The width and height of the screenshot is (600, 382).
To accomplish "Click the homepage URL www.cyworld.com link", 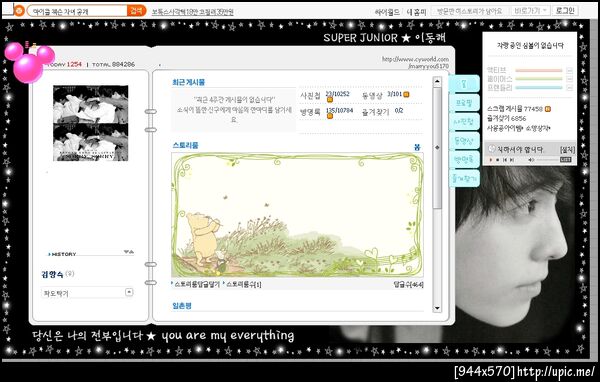I will pos(415,62).
